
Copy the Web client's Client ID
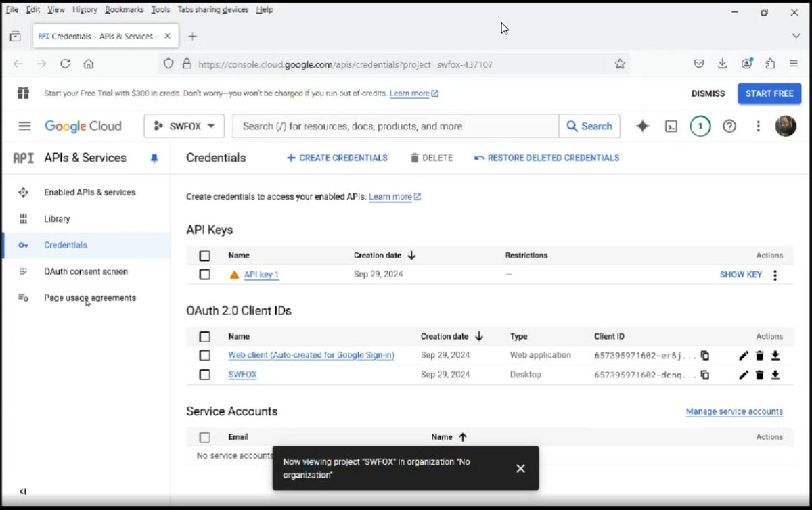pos(705,355)
